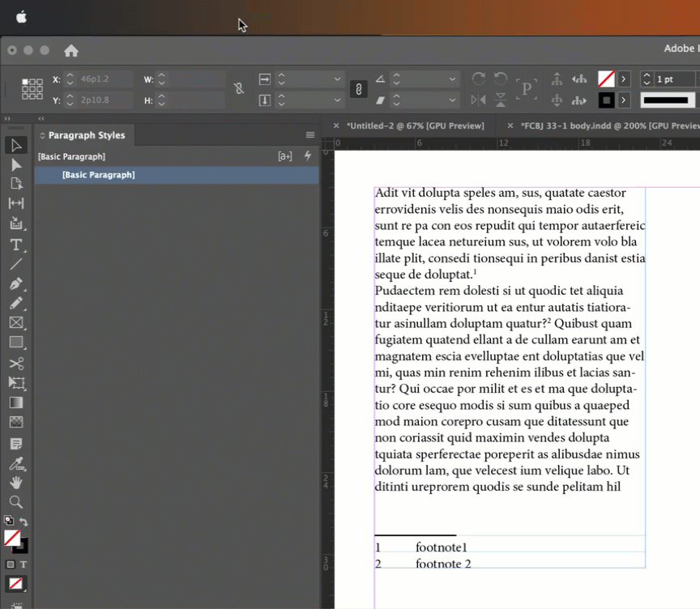Click the stroke weight stepper arrows

click(647, 79)
